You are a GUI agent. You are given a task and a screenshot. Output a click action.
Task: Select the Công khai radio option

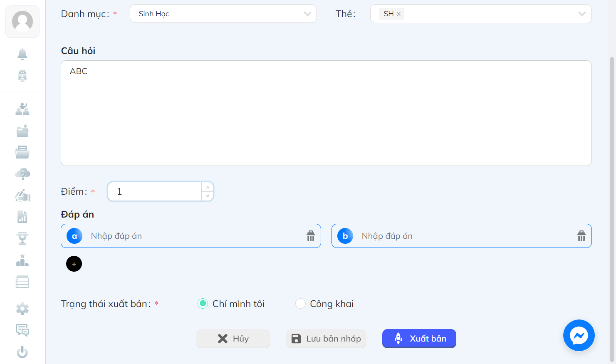point(300,304)
